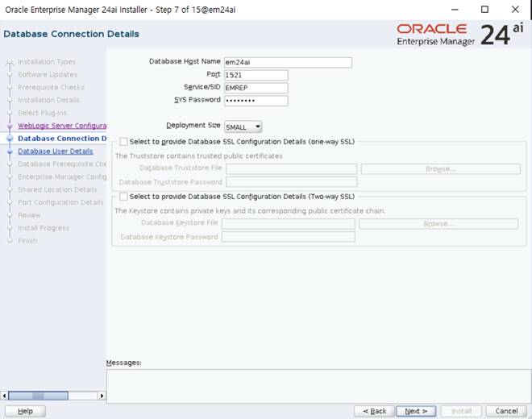Focus the Service/SID field with EMREP
The height and width of the screenshot is (419, 532).
click(256, 88)
